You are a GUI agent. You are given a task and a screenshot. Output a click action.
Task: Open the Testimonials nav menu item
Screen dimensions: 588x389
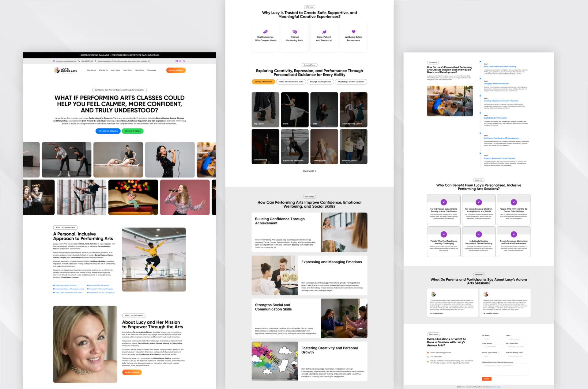click(151, 70)
